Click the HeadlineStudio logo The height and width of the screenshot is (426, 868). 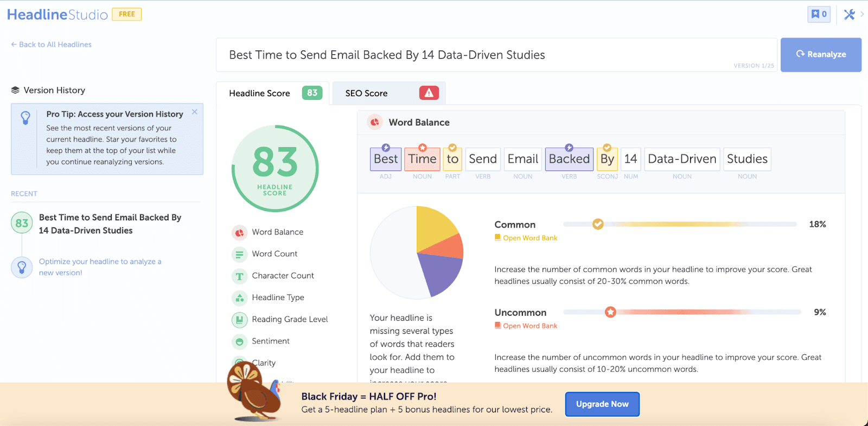click(x=57, y=15)
